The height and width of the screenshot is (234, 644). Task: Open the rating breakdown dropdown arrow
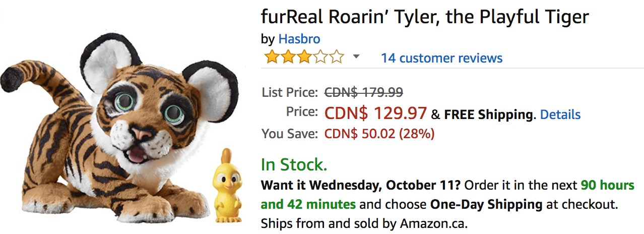pos(356,57)
